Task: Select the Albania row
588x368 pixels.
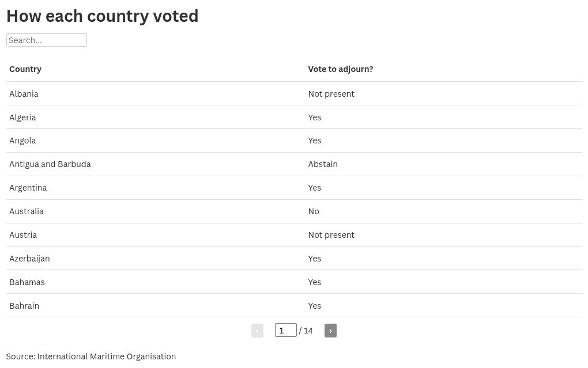Action: tap(24, 94)
